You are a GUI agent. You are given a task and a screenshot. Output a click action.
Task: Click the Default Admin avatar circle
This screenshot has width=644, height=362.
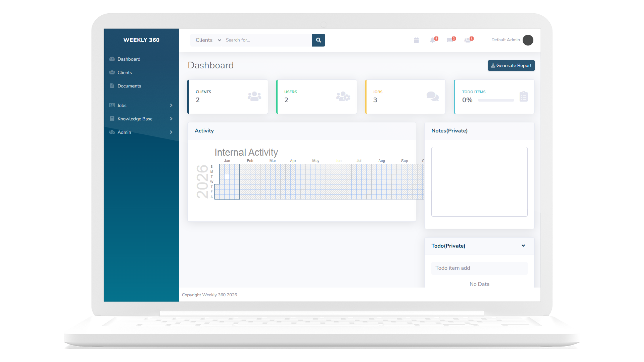click(x=528, y=40)
